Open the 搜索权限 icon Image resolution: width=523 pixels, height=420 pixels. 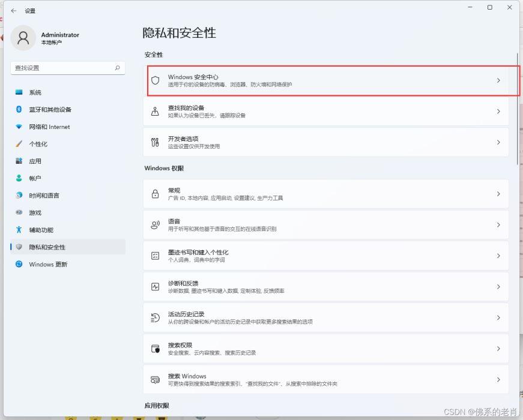(156, 349)
